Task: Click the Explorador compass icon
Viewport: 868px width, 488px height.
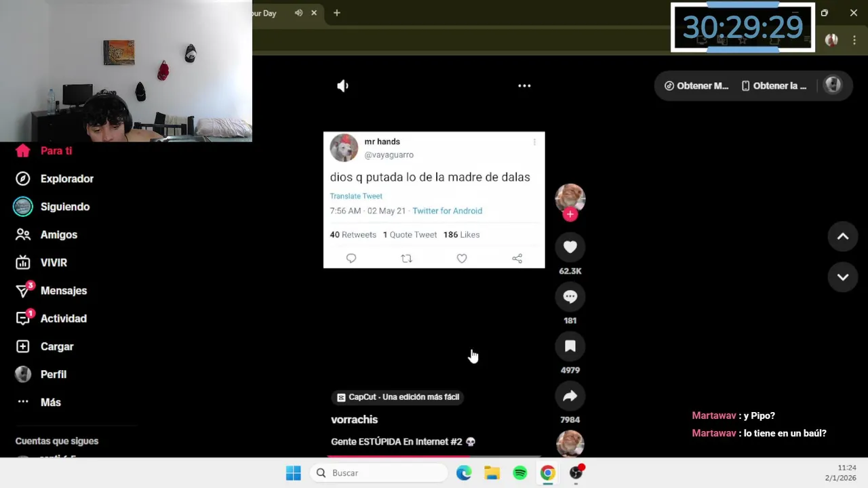Action: (x=23, y=179)
